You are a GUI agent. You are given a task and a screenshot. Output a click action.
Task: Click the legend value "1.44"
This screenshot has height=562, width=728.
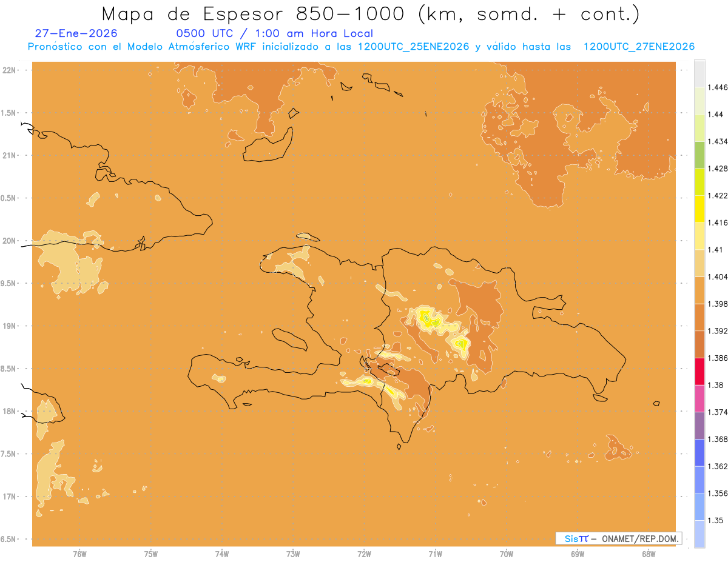[x=716, y=114]
